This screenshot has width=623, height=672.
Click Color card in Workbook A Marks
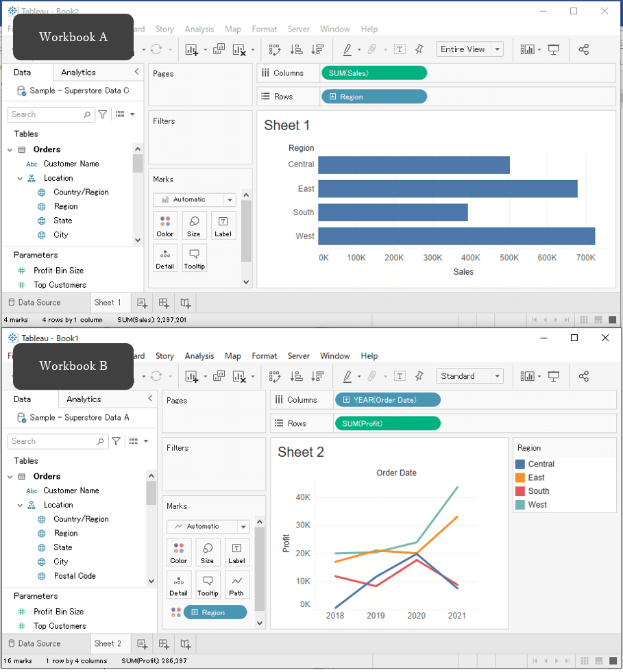165,225
